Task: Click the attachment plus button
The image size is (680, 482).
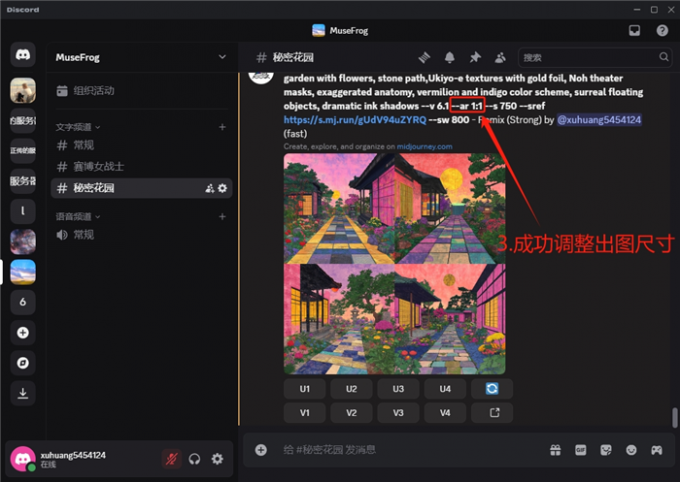Action: [x=261, y=450]
